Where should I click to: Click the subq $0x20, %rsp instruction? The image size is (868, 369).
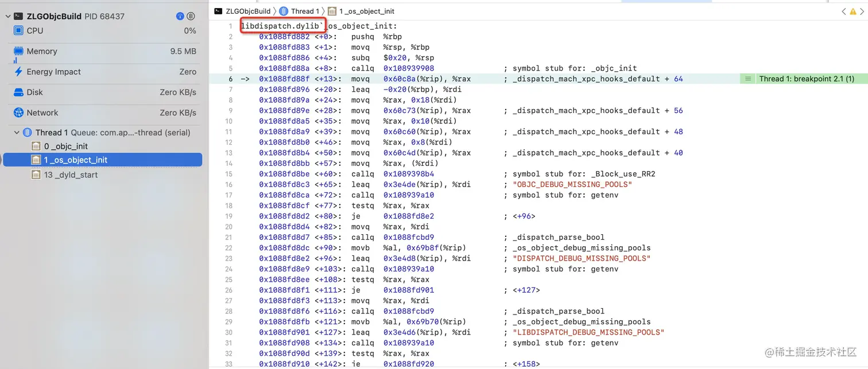pyautogui.click(x=393, y=58)
